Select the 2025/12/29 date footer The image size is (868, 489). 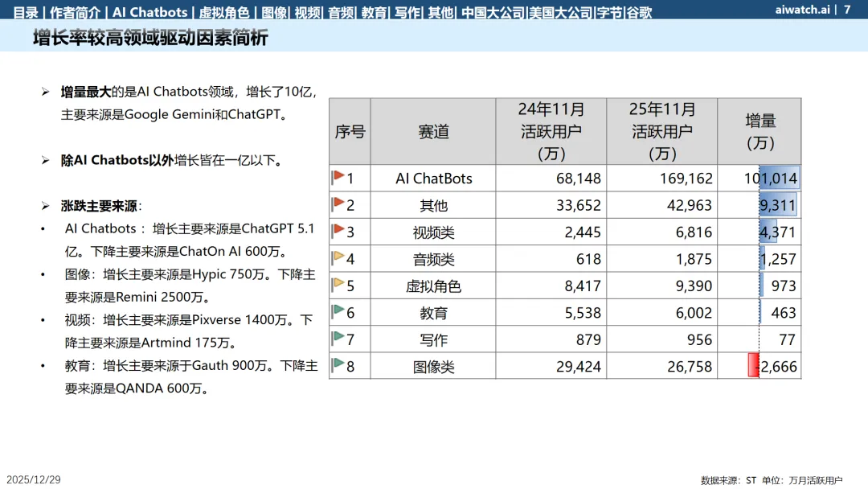click(33, 479)
